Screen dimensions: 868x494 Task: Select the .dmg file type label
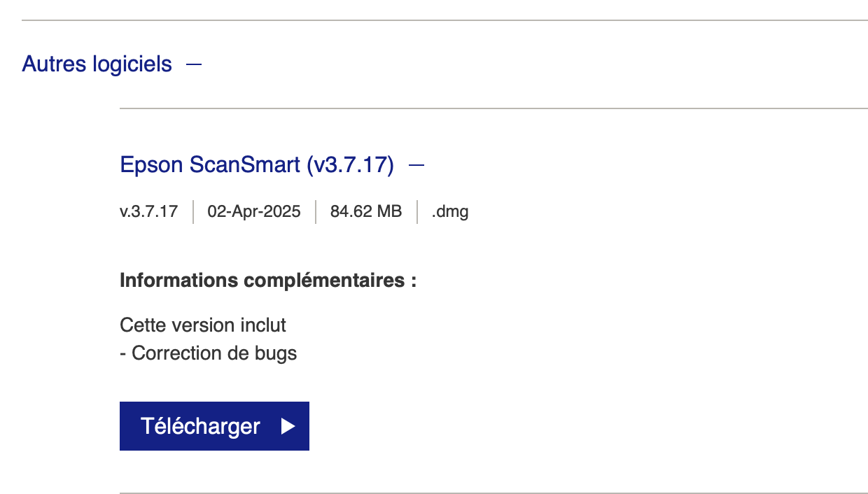pos(450,211)
